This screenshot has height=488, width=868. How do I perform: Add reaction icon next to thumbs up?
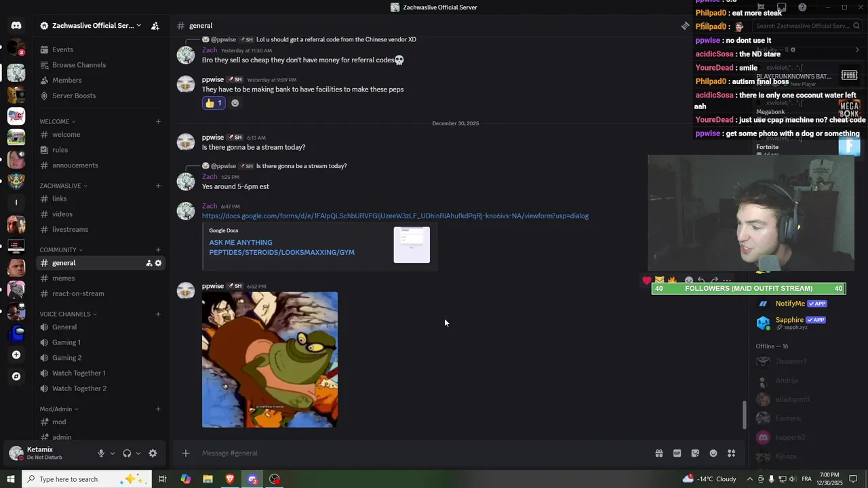coord(235,103)
